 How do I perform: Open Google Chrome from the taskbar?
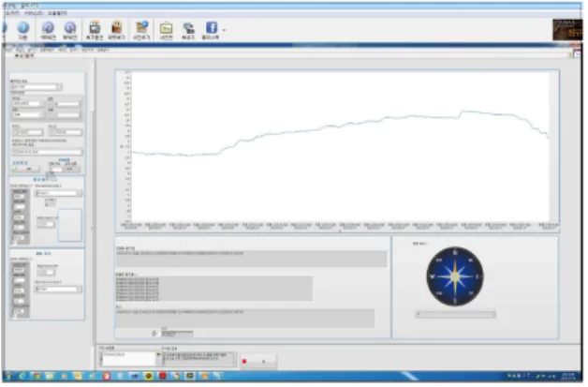(37, 376)
